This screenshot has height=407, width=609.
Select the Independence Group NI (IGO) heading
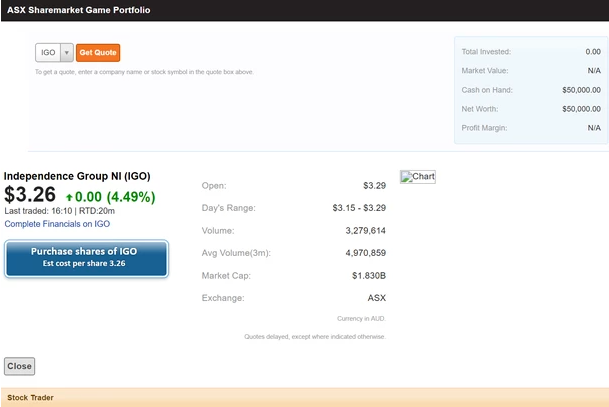coord(77,176)
